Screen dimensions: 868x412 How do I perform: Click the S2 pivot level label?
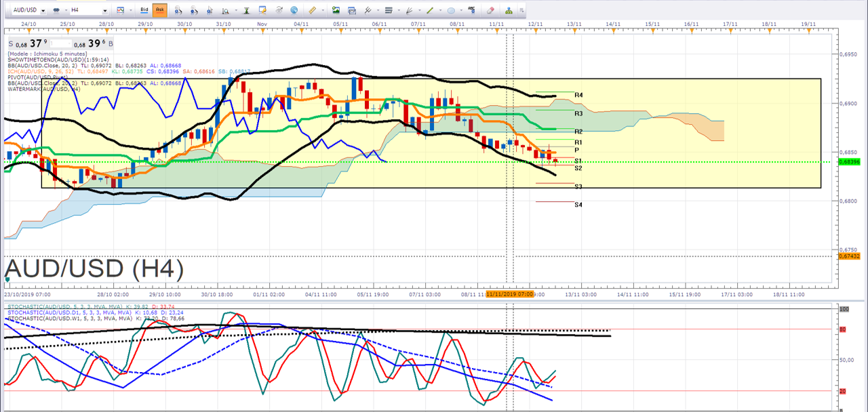[x=578, y=168]
